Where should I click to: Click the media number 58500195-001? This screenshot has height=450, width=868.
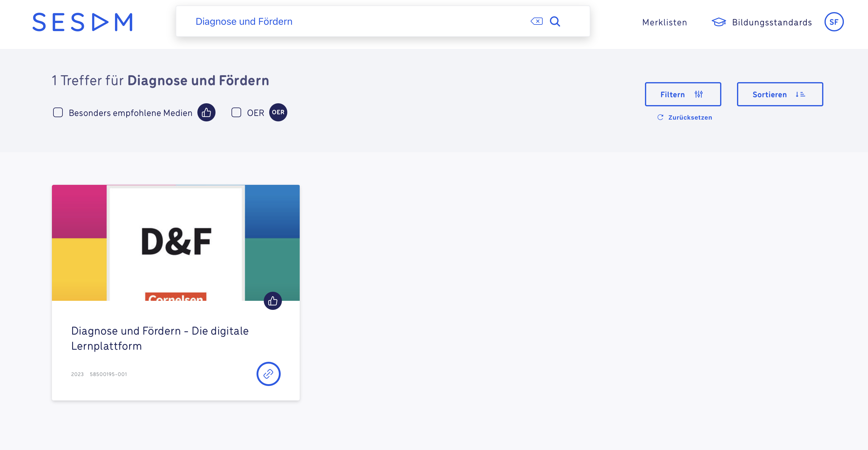click(108, 374)
